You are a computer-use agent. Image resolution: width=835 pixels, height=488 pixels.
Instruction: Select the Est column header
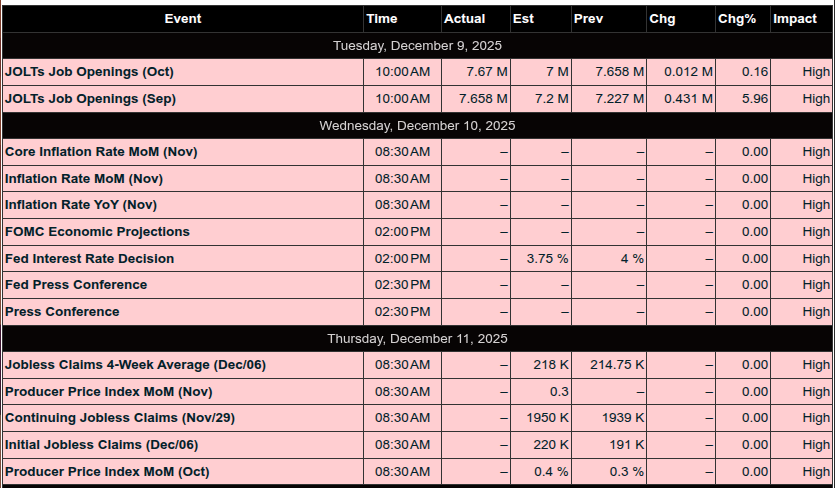tap(523, 19)
